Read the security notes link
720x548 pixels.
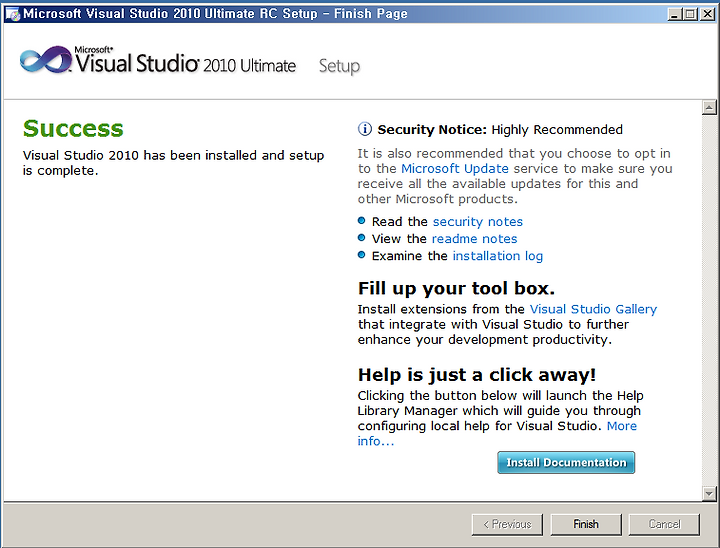tap(478, 222)
